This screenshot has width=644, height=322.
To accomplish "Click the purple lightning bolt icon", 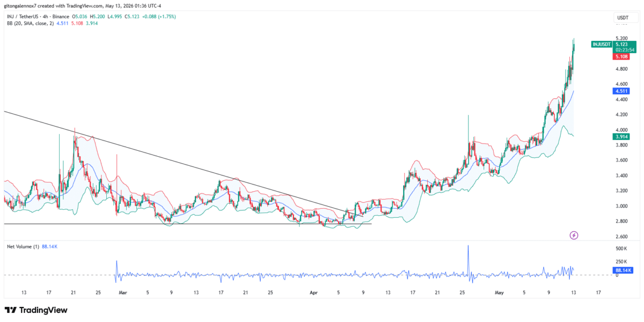I will pos(574,235).
